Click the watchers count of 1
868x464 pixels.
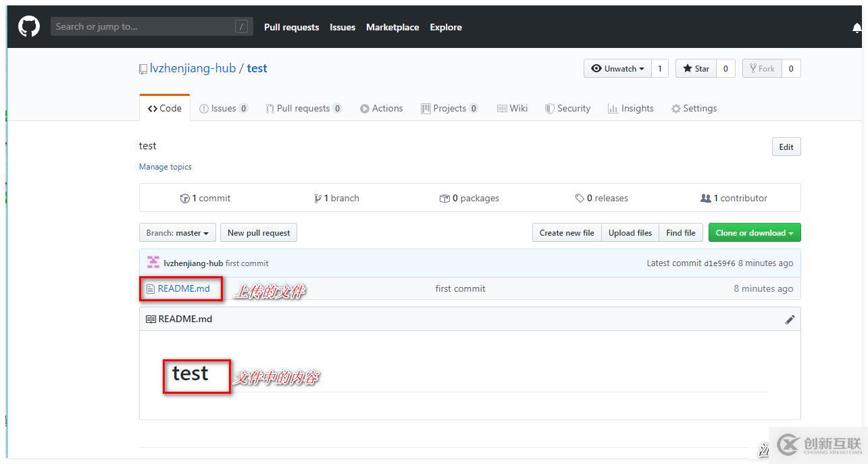click(660, 68)
